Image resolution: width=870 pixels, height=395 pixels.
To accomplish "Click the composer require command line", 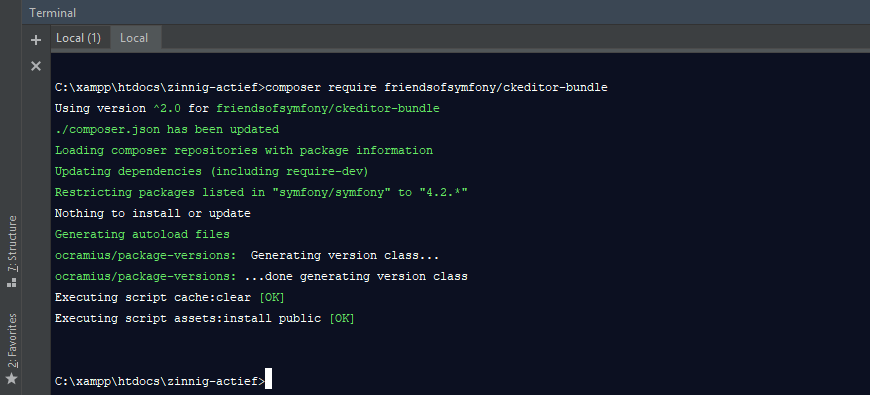I will pyautogui.click(x=331, y=88).
